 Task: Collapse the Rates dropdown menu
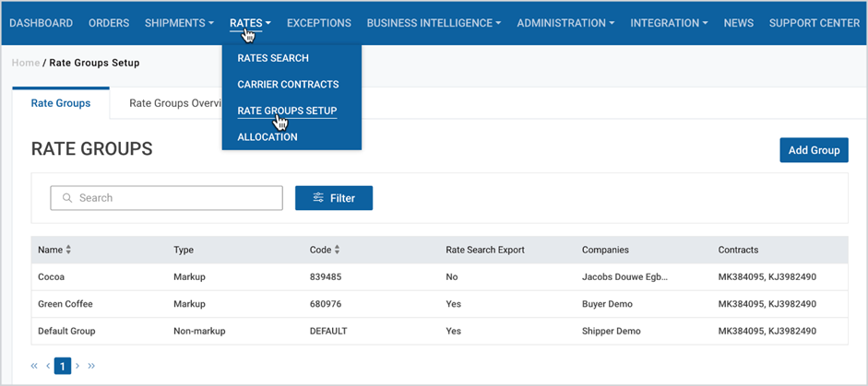tap(250, 23)
